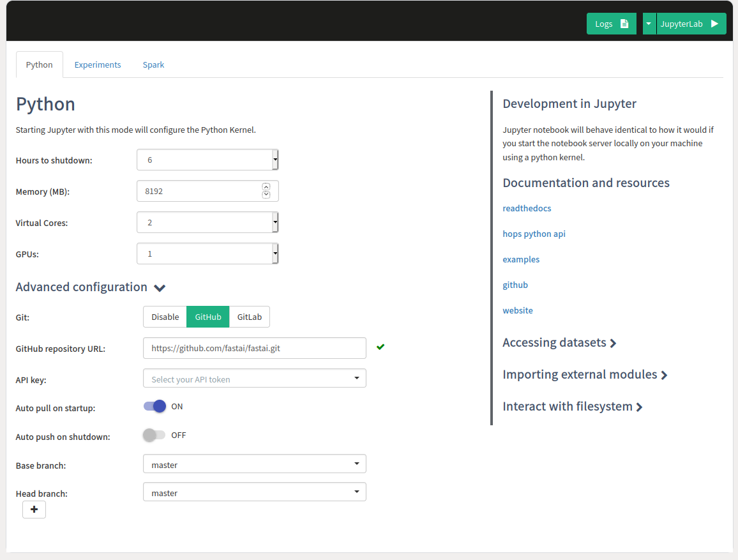
Task: Decrease Memory (MB) with the down stepper
Action: coord(266,195)
